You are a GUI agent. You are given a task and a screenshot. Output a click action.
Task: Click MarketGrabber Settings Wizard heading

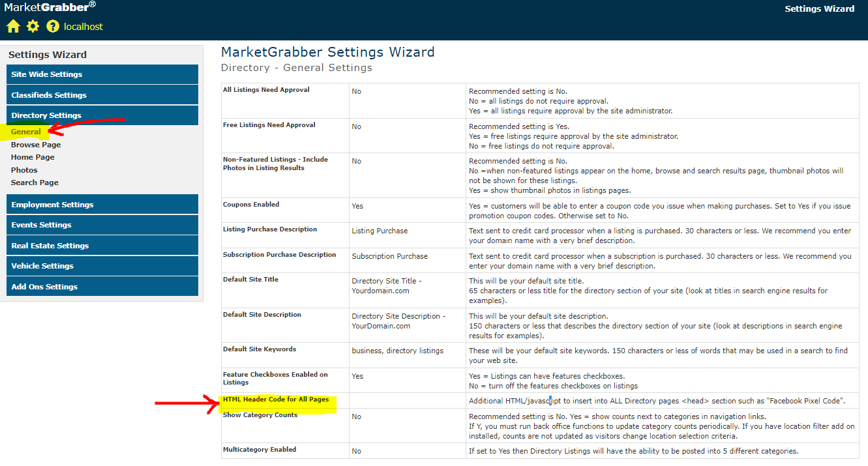click(328, 52)
